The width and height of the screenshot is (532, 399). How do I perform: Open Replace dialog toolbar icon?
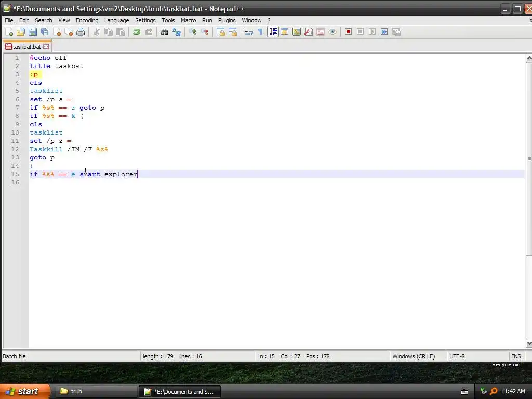[177, 32]
